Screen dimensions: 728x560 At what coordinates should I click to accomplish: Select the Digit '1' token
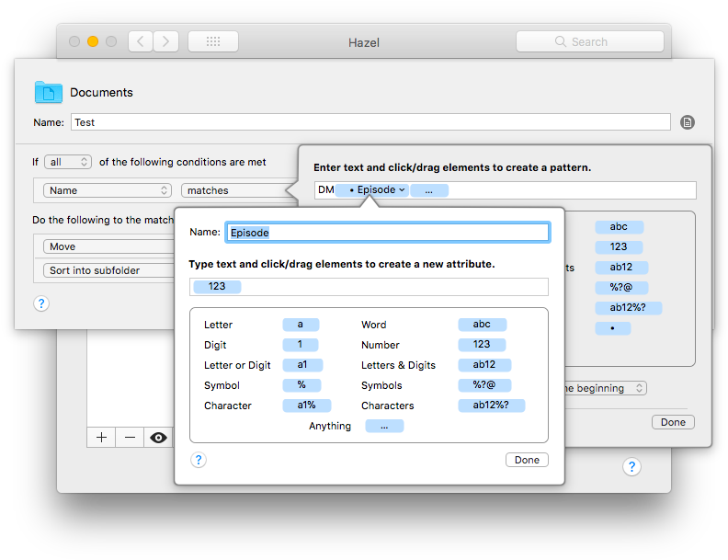[x=301, y=345]
